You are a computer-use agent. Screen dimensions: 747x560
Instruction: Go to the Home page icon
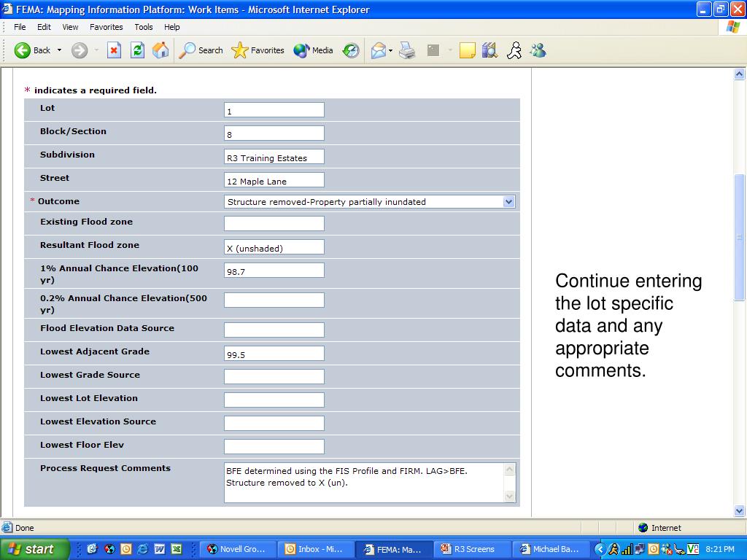(160, 50)
